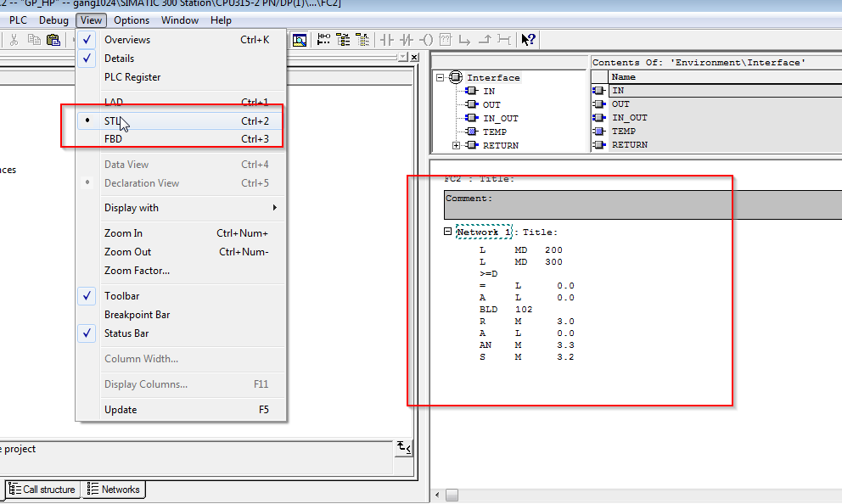The height and width of the screenshot is (504, 842).
Task: Toggle the Overviews checkmark option
Action: [x=126, y=40]
